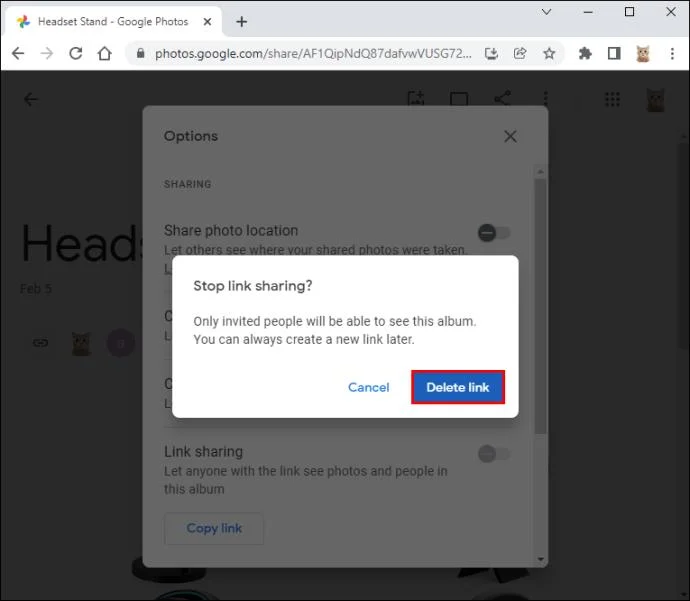Click the album back arrow
The image size is (690, 601).
(30, 99)
